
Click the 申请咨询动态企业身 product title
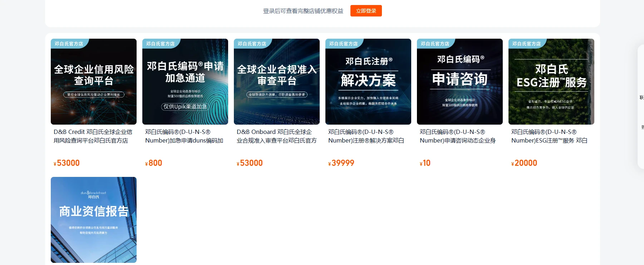pyautogui.click(x=458, y=136)
